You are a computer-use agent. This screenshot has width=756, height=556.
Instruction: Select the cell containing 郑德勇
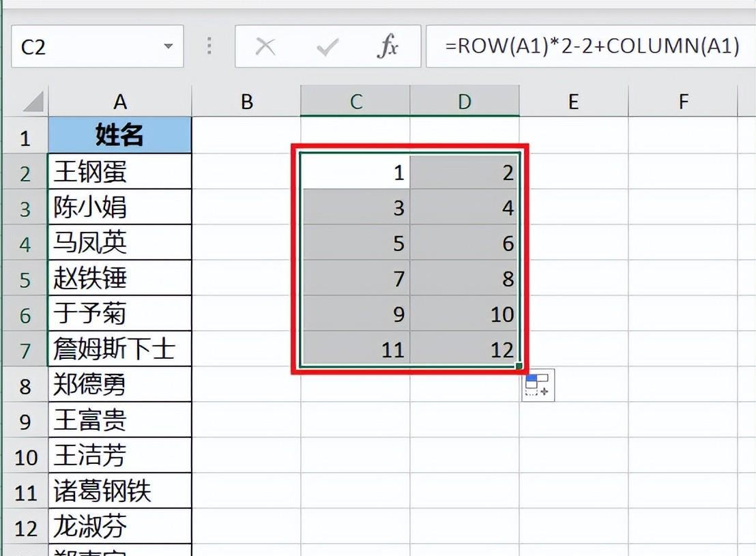(120, 384)
